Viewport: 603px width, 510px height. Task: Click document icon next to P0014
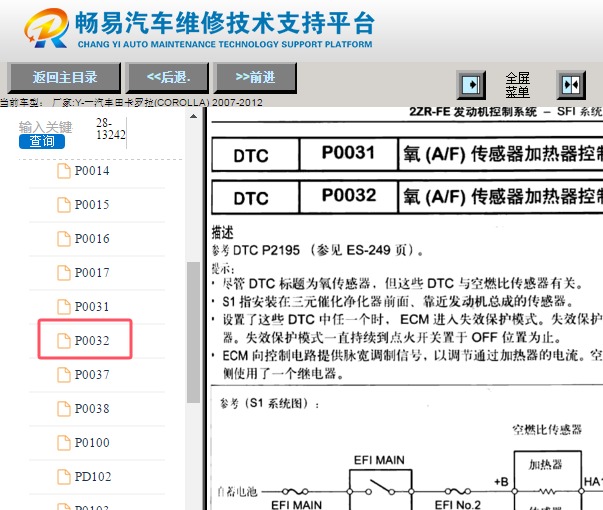tap(64, 171)
